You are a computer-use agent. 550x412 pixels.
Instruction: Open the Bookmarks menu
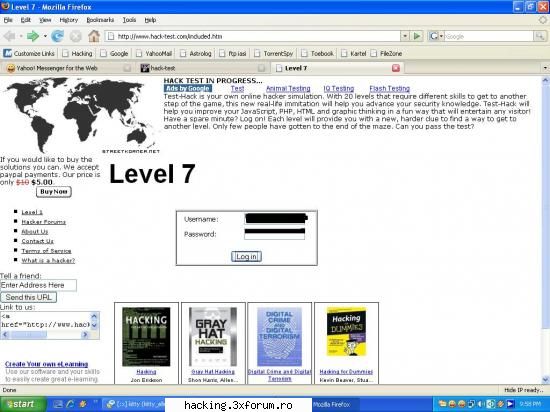point(100,20)
